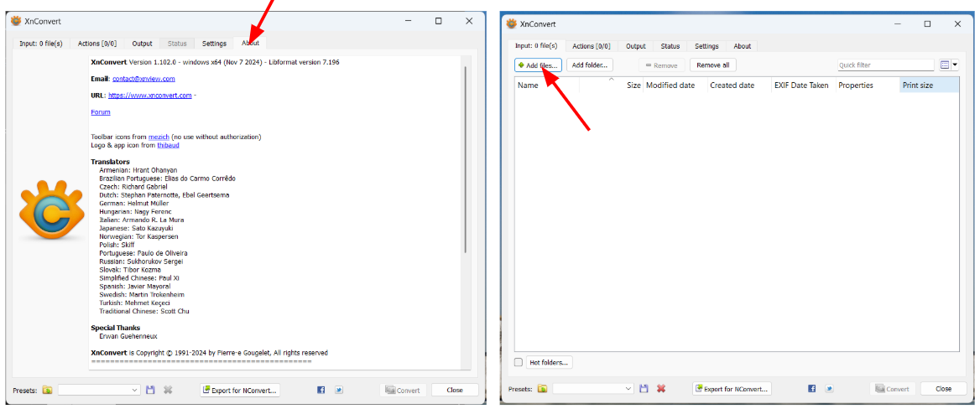The width and height of the screenshot is (980, 409).
Task: Click "German: Helmut Müller" translator line
Action: pos(133,204)
